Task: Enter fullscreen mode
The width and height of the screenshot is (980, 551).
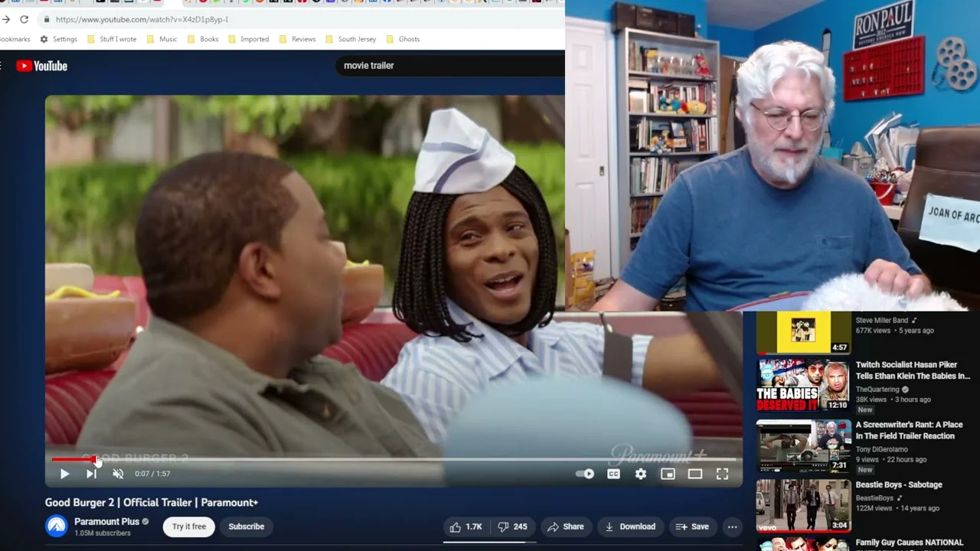Action: coord(722,474)
